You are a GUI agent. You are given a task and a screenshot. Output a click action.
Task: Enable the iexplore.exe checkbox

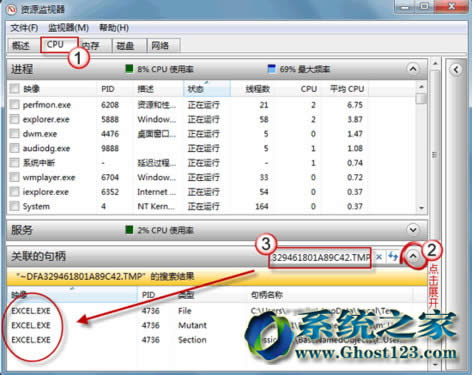click(14, 192)
